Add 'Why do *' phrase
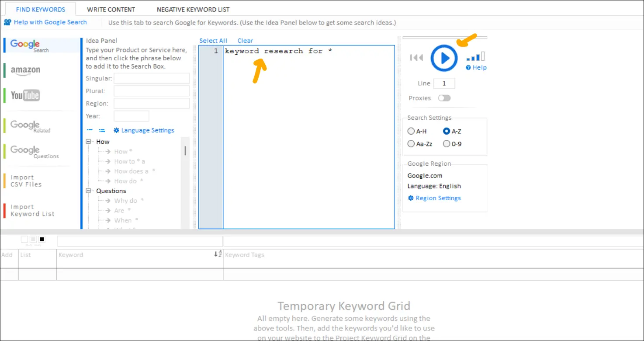 [x=129, y=201]
